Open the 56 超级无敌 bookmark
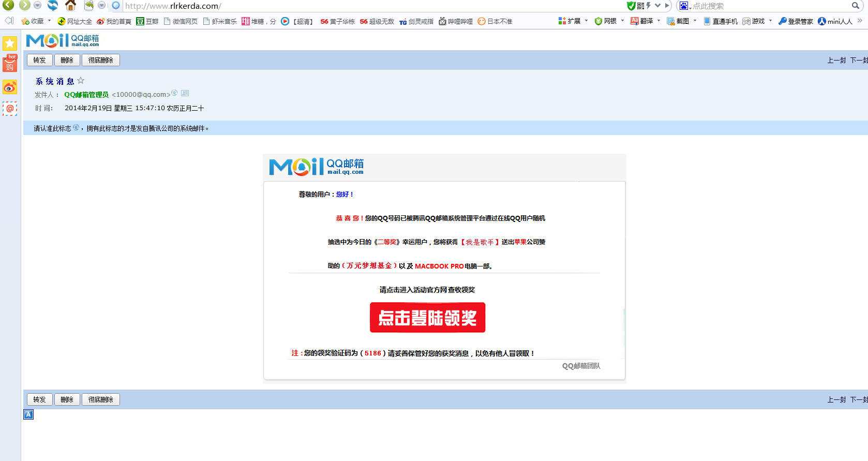 pyautogui.click(x=377, y=21)
